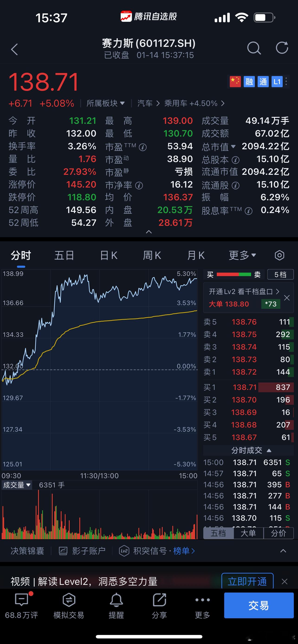Viewport: 298px width, 644px height.
Task: Select the 分价 price distribution tab
Action: pyautogui.click(x=279, y=533)
